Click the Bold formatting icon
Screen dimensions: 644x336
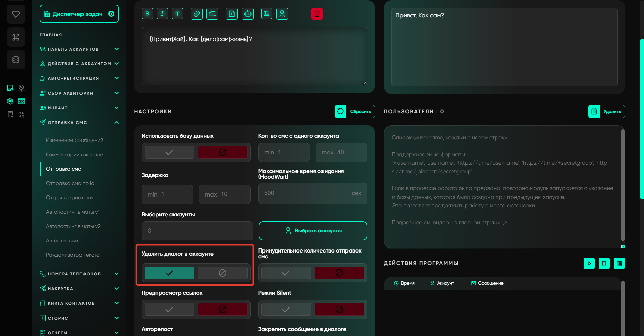click(x=147, y=14)
